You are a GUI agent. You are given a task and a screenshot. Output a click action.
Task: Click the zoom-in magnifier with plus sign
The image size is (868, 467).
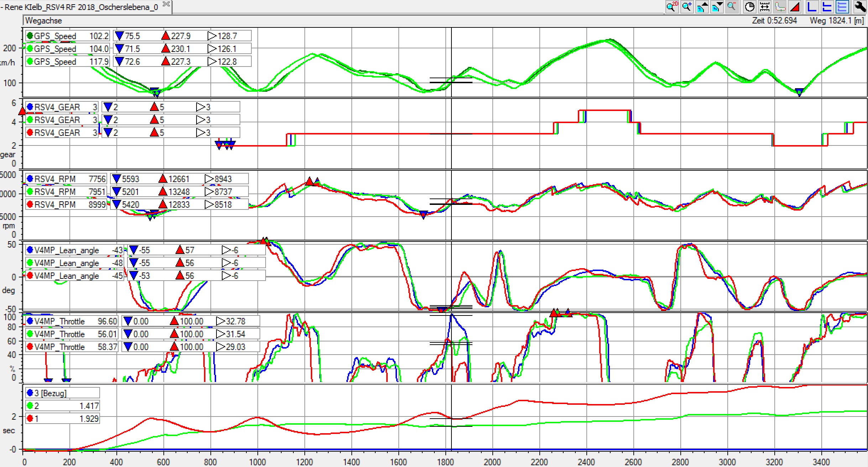pyautogui.click(x=687, y=7)
